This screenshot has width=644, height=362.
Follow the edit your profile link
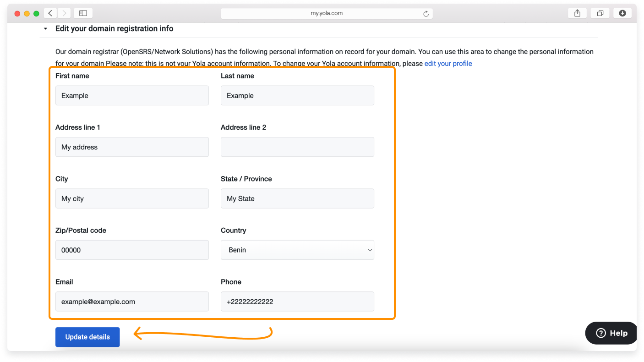click(448, 63)
